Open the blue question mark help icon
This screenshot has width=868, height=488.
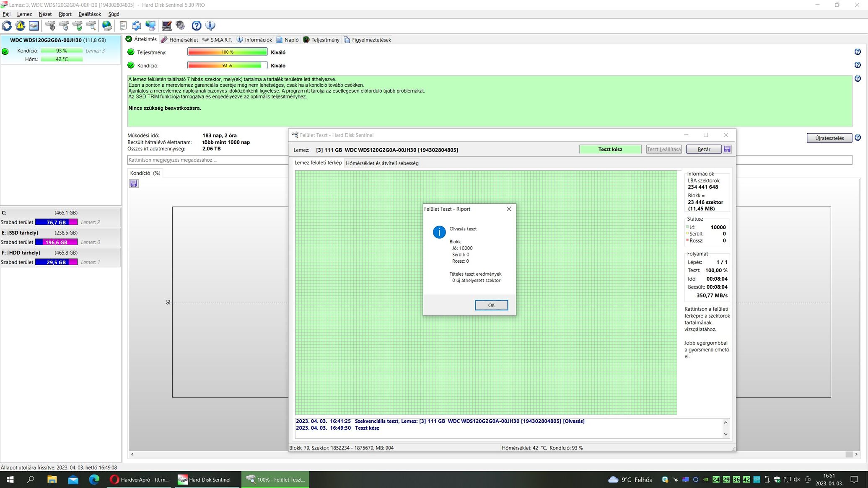pos(197,26)
